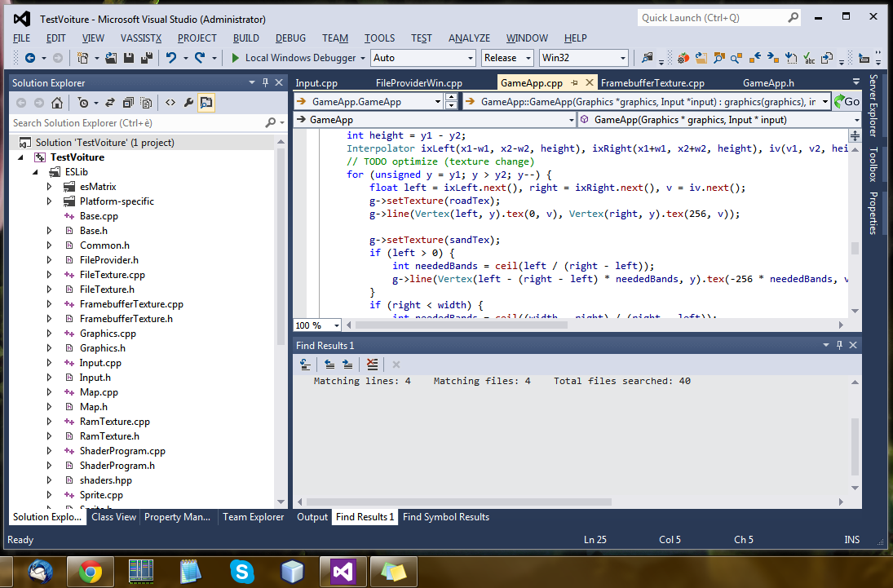Screen dimensions: 893x588
Task: Click the Undo icon in the toolbar
Action: pyautogui.click(x=170, y=58)
